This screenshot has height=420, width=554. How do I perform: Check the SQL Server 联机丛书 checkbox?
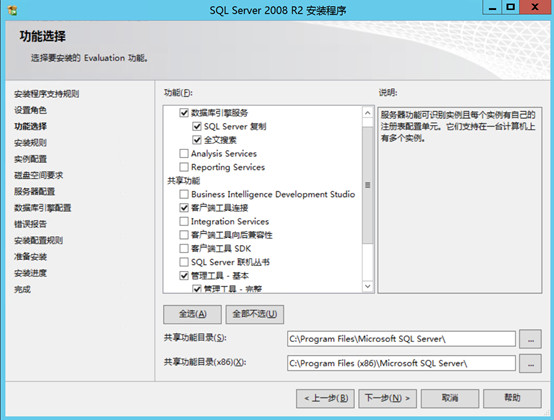pos(184,262)
